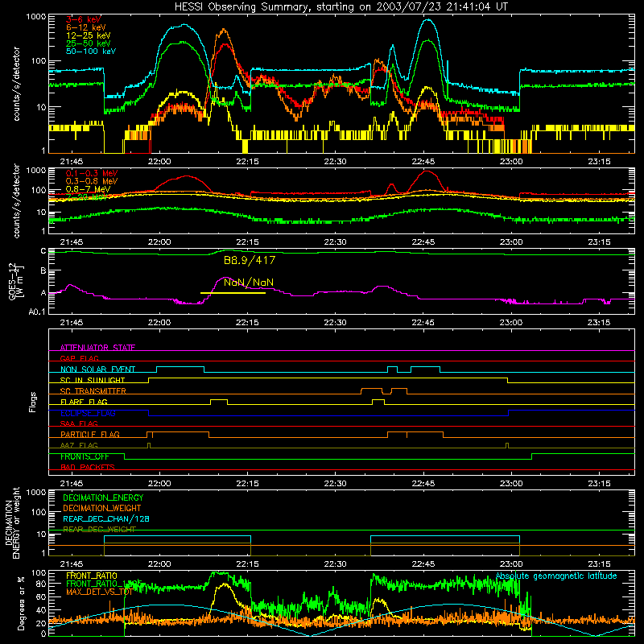Select the SC_IN_SUNLIGHT flag label

(93, 380)
